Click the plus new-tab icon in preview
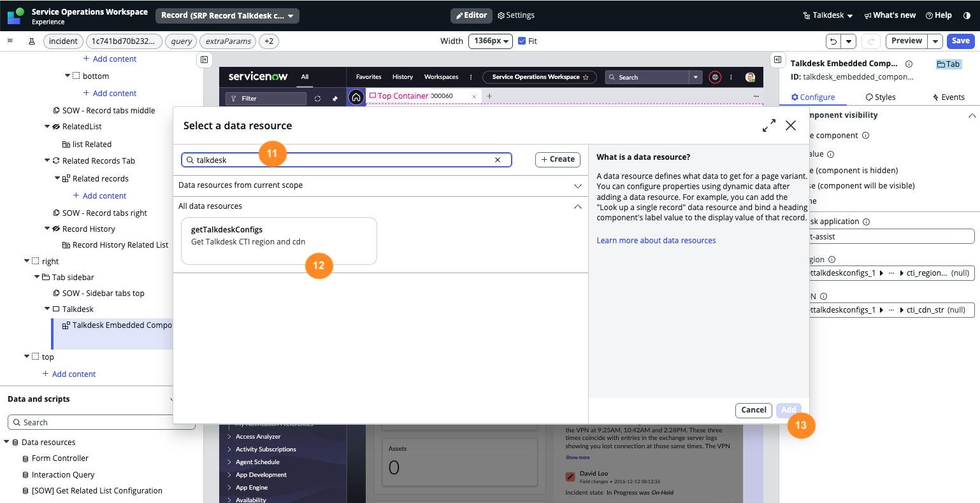 [x=489, y=96]
